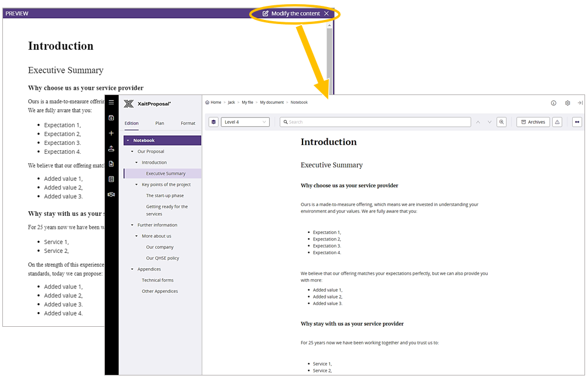Click the upload icon in sidebar
The height and width of the screenshot is (379, 588).
111,148
